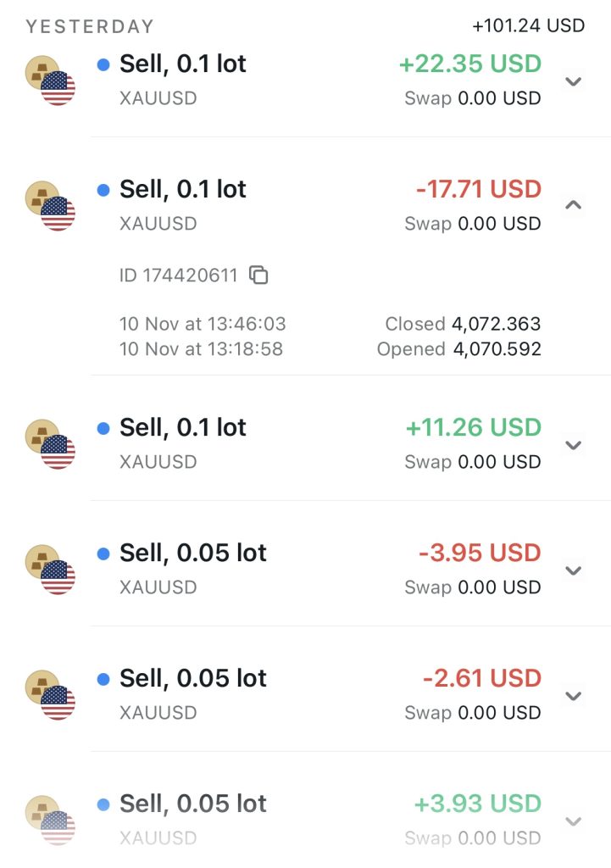Screen dimensions: 611x868
Task: Click XAUUSD icon of +3.93 USD trade
Action: click(x=50, y=821)
